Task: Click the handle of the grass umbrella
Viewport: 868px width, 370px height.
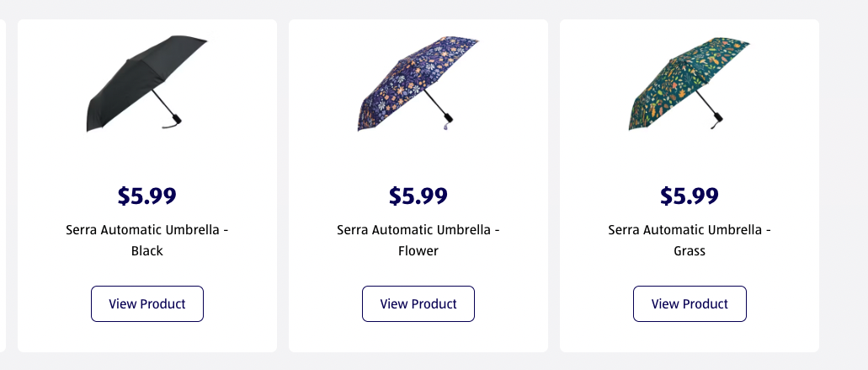Action: tap(718, 119)
